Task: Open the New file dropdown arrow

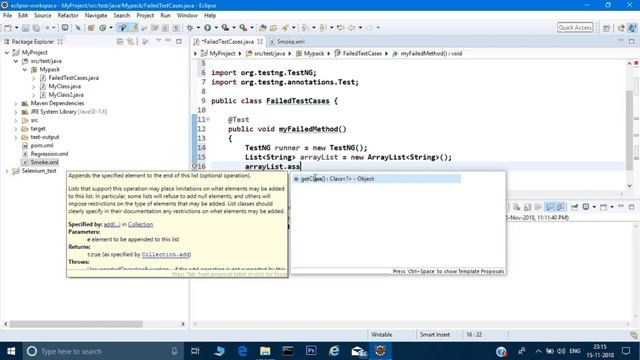Action: [x=16, y=28]
